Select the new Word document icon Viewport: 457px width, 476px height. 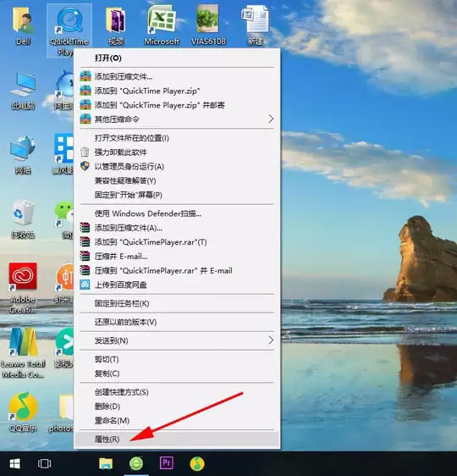255,26
